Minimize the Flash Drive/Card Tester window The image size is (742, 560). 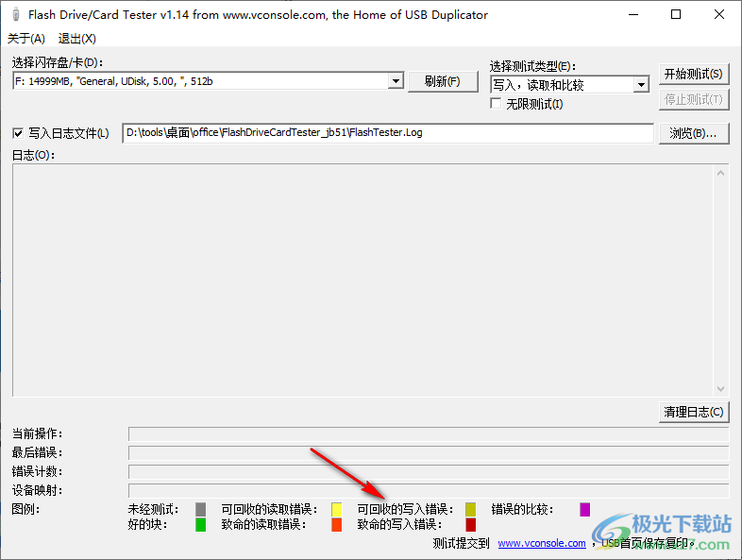pyautogui.click(x=633, y=15)
